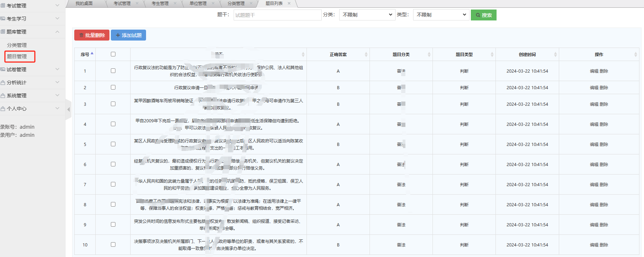Image resolution: width=644 pixels, height=257 pixels.
Task: Close the 单位管理 tab with its x icon
Action: point(213,4)
